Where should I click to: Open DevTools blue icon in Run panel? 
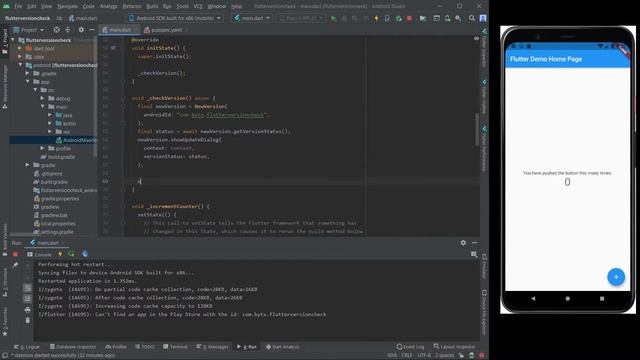[x=85, y=254]
